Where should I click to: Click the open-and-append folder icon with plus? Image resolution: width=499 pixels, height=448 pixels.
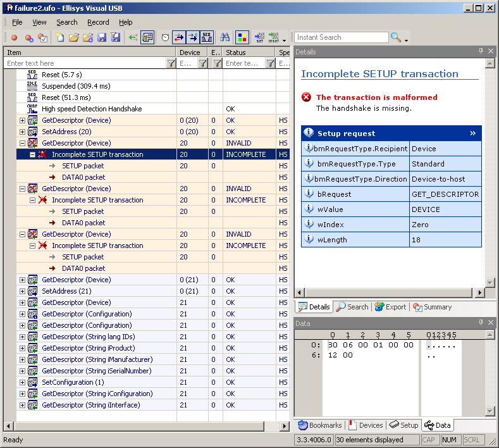pyautogui.click(x=88, y=37)
